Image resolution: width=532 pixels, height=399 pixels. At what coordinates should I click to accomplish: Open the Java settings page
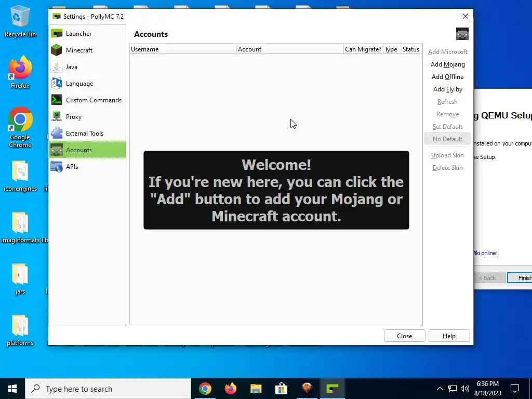click(x=87, y=67)
